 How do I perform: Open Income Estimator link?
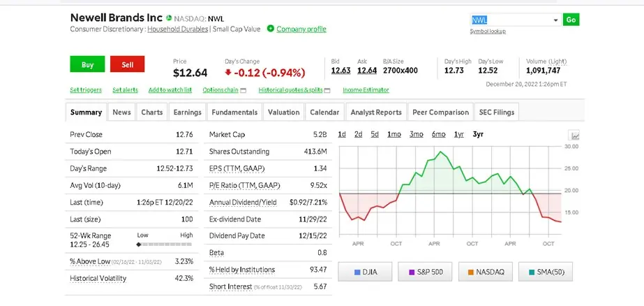click(x=366, y=90)
